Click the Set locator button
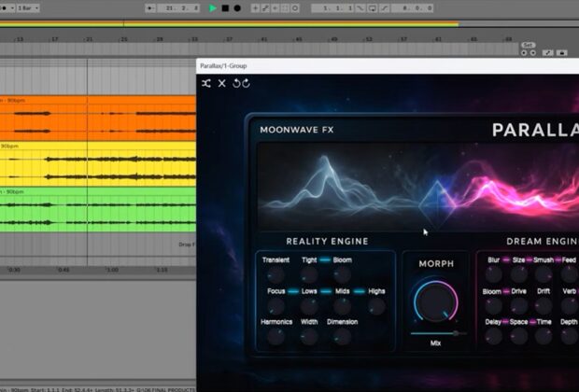 528,45
